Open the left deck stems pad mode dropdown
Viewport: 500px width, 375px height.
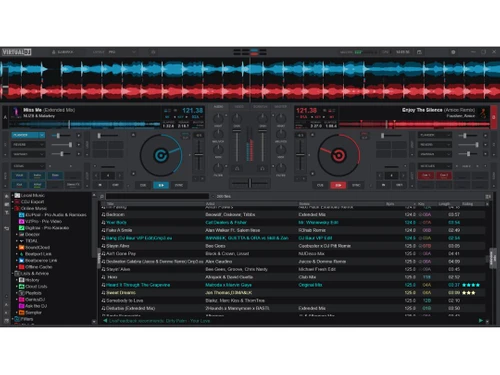tap(28, 166)
